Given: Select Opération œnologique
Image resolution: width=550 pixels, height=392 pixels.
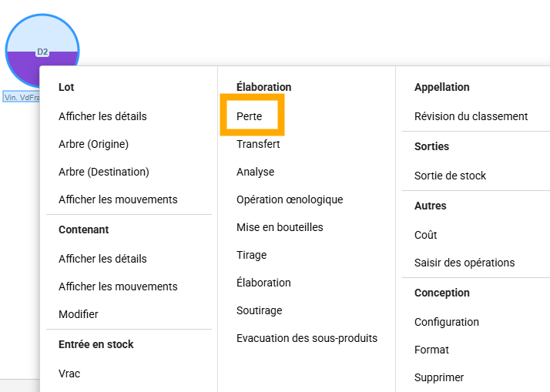Looking at the screenshot, I should [290, 199].
